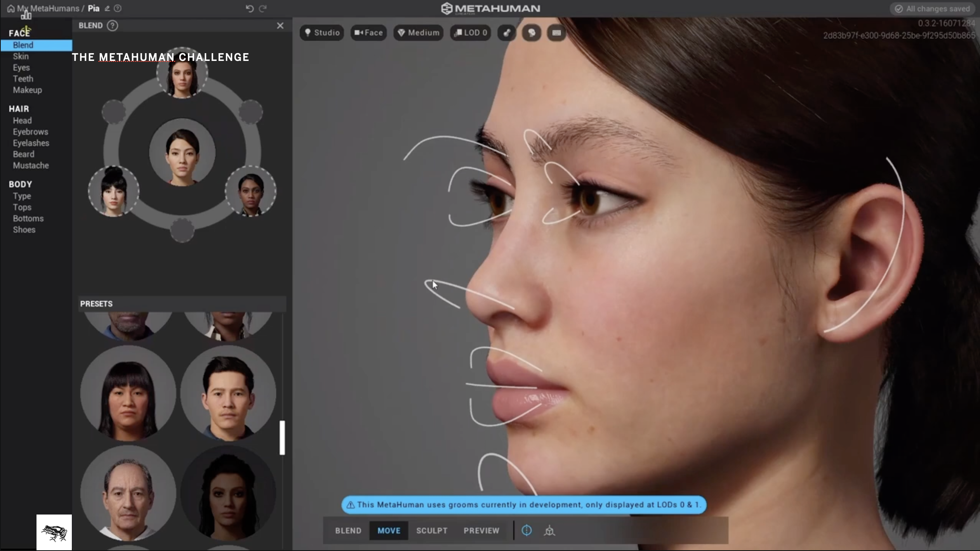Choose the preset young man with dark hair
Viewport: 980px width, 551px height.
coord(228,393)
